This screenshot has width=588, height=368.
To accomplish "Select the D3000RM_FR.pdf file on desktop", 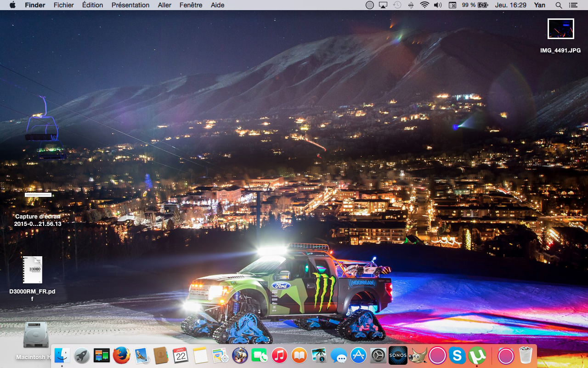I will (33, 270).
